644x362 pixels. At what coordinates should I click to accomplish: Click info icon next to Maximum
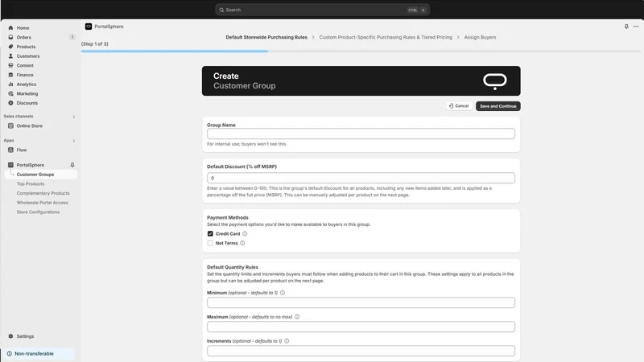coord(297,317)
